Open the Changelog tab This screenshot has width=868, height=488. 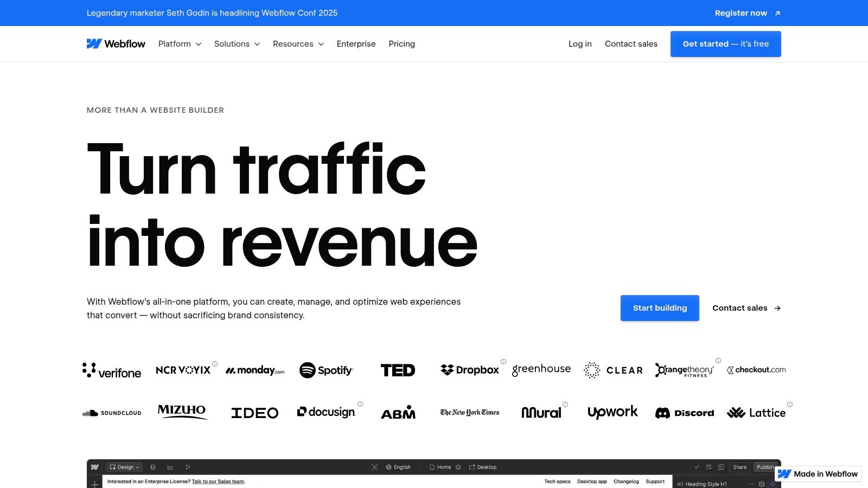click(x=627, y=481)
